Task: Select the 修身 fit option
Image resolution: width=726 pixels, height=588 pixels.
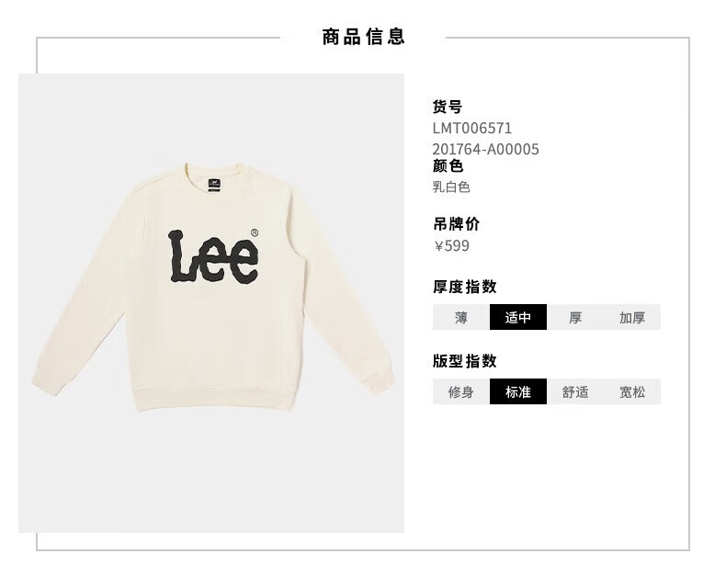Action: pyautogui.click(x=461, y=391)
